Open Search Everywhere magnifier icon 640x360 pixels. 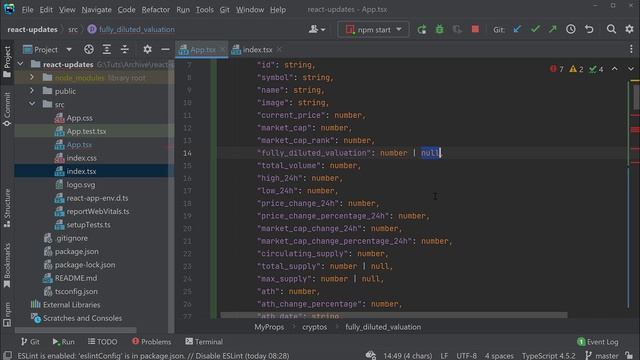(611, 29)
